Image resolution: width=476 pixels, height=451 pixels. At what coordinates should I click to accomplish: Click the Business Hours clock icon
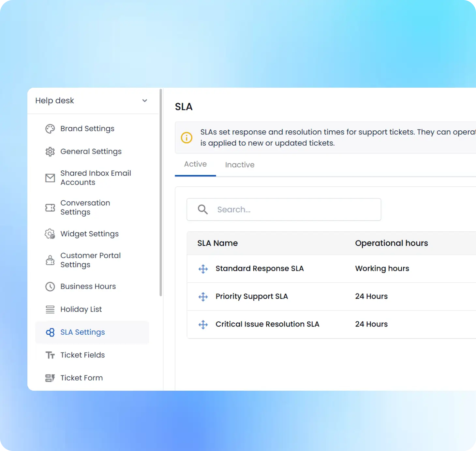click(x=50, y=286)
